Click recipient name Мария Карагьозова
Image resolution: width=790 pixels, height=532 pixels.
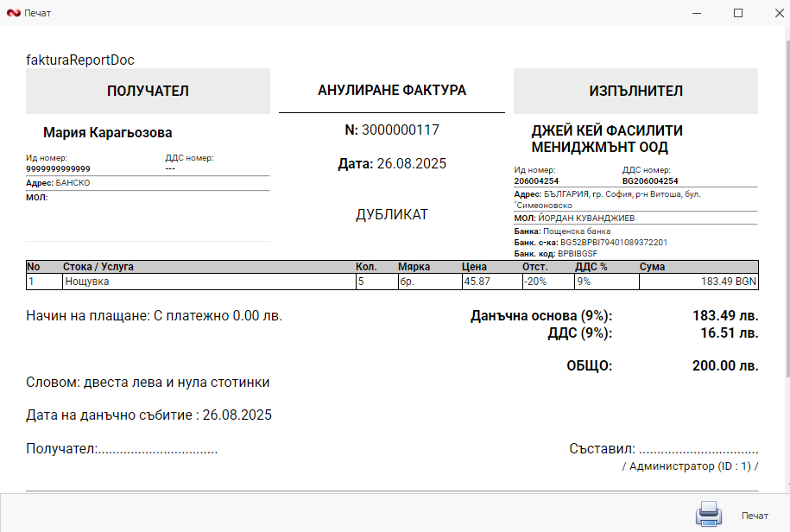click(108, 133)
